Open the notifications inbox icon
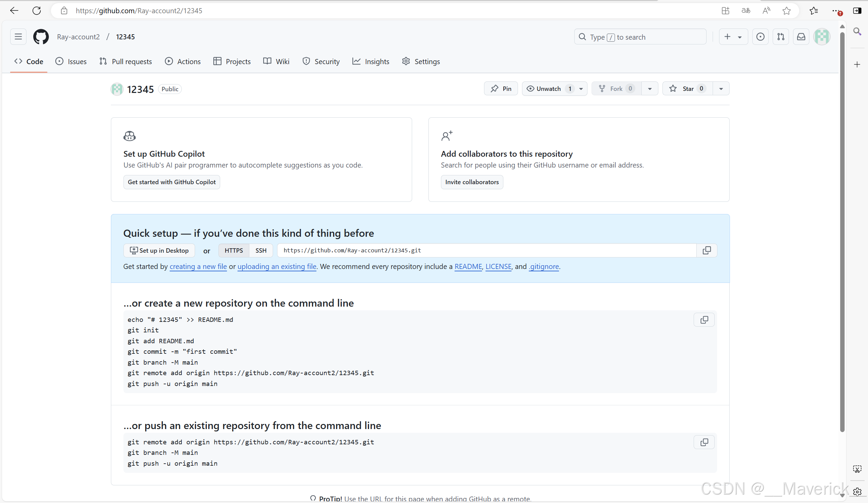Viewport: 868px width, 503px height. (801, 37)
